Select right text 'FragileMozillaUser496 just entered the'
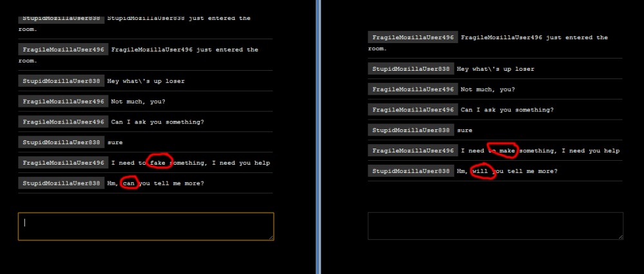 534,37
